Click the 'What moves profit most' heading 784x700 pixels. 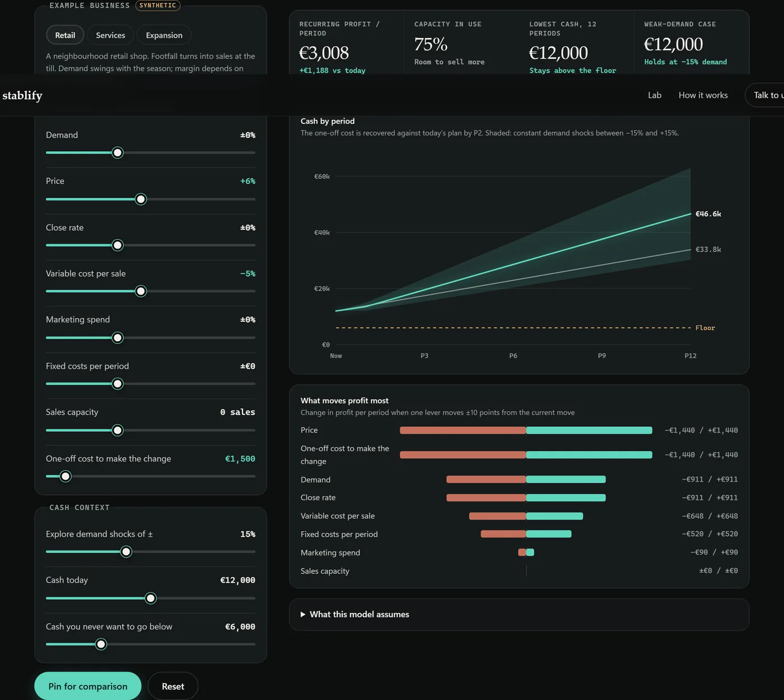(344, 400)
